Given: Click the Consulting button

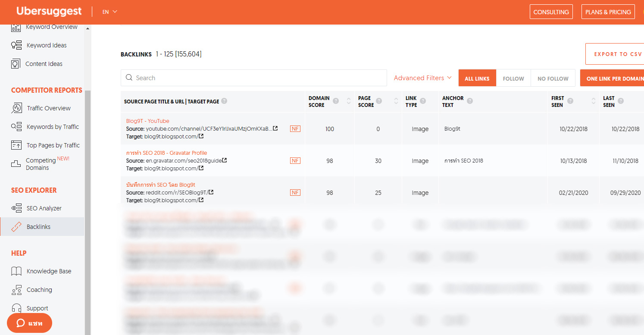Looking at the screenshot, I should 551,12.
